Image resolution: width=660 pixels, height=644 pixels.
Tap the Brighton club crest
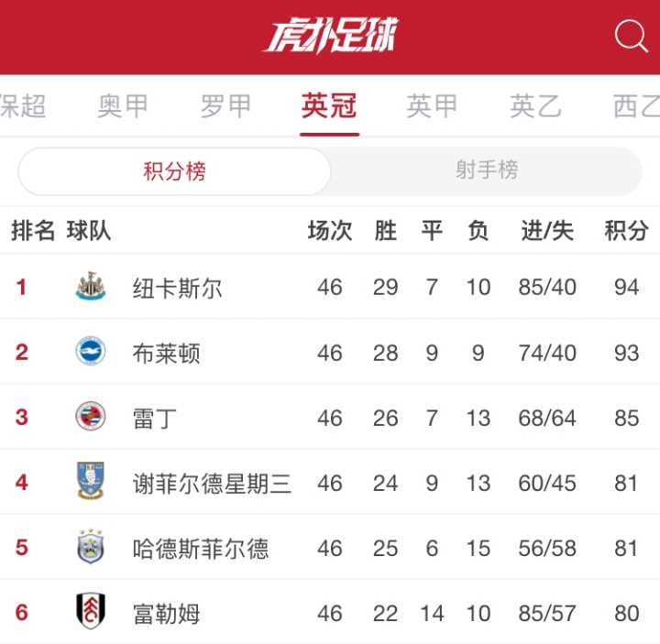[90, 351]
